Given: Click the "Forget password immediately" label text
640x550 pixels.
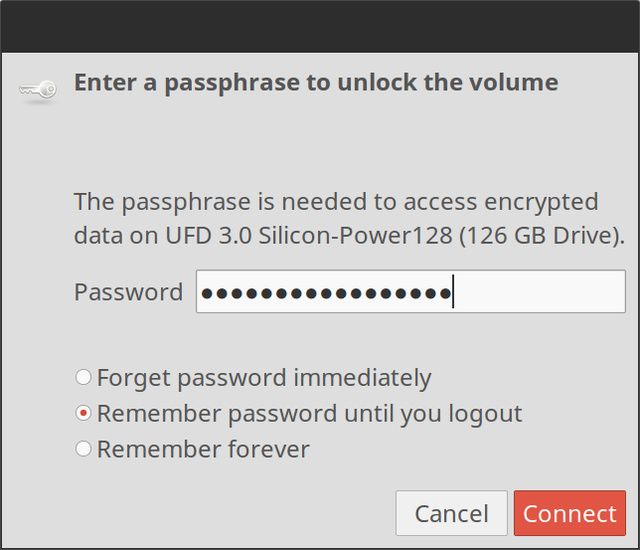Looking at the screenshot, I should click(264, 378).
